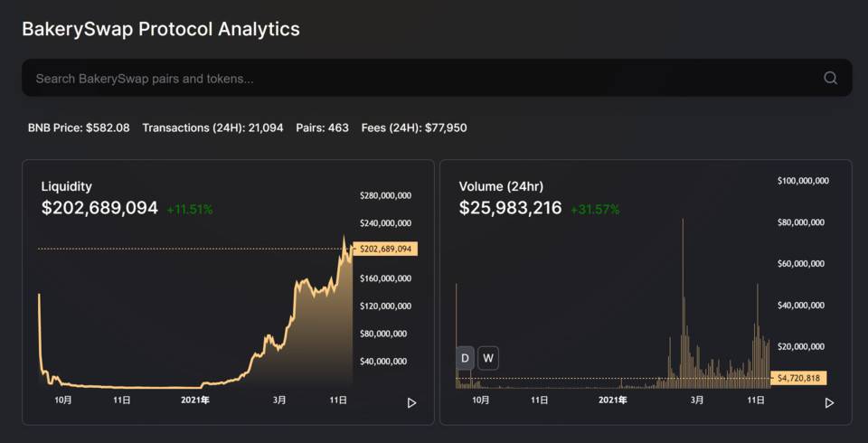Switch volume chart to daily with D
Screen dimensions: 868x443
[x=465, y=358]
